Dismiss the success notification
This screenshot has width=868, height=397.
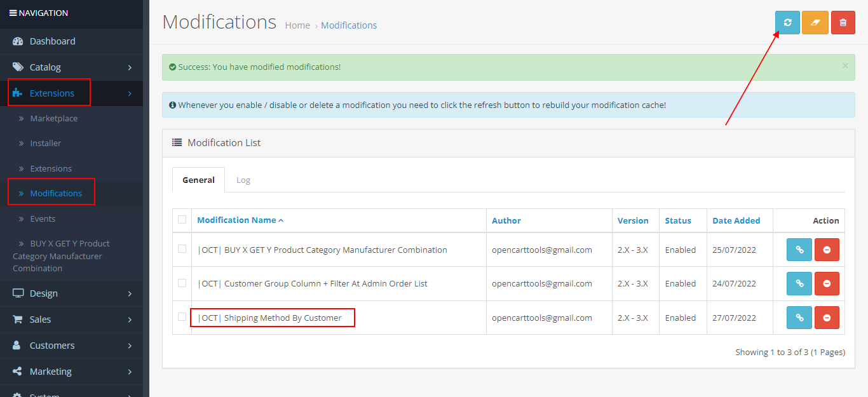[845, 65]
